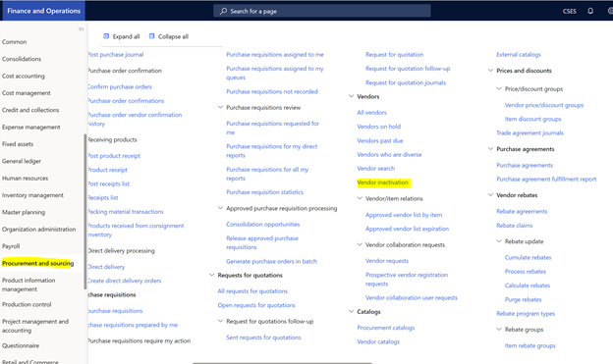The image size is (613, 364).
Task: Open Vendor requests link
Action: coord(387,261)
